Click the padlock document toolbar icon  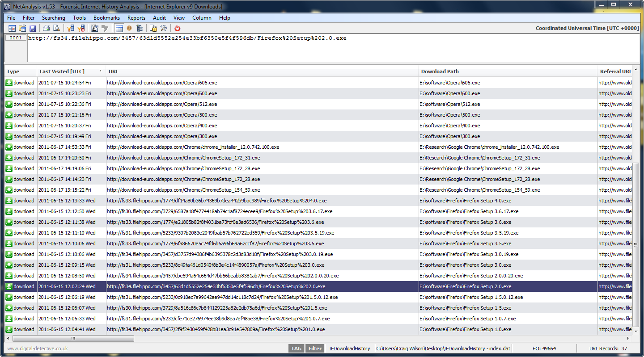tap(153, 28)
